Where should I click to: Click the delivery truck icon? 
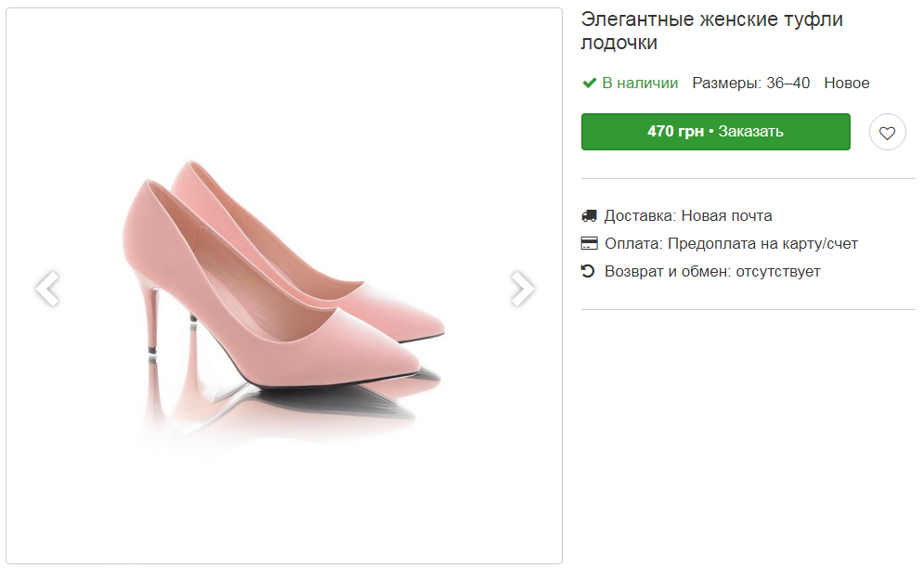click(x=589, y=216)
